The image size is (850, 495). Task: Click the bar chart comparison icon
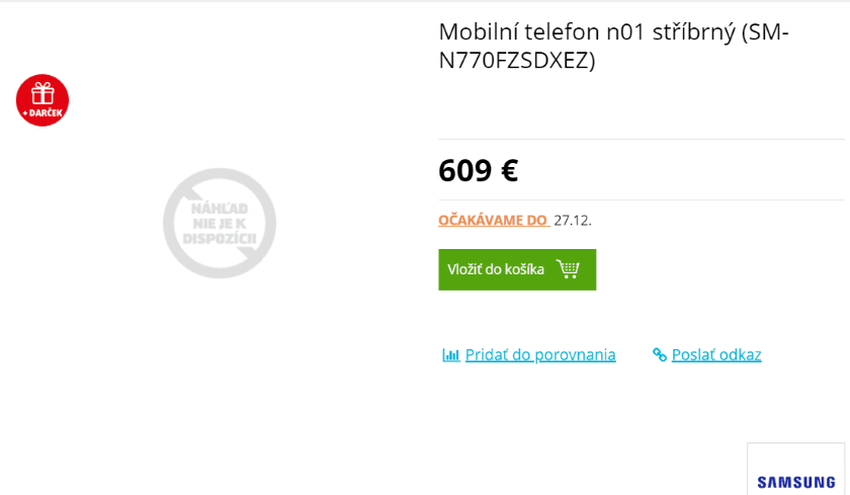tap(451, 355)
